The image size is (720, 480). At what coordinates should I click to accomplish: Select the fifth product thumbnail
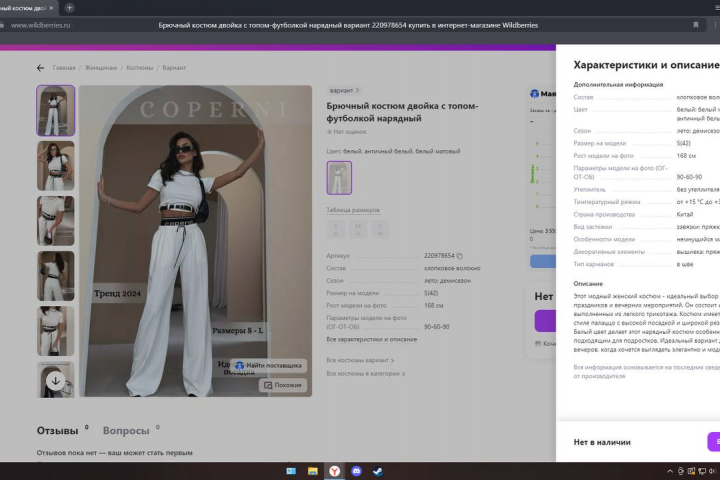coord(56,331)
